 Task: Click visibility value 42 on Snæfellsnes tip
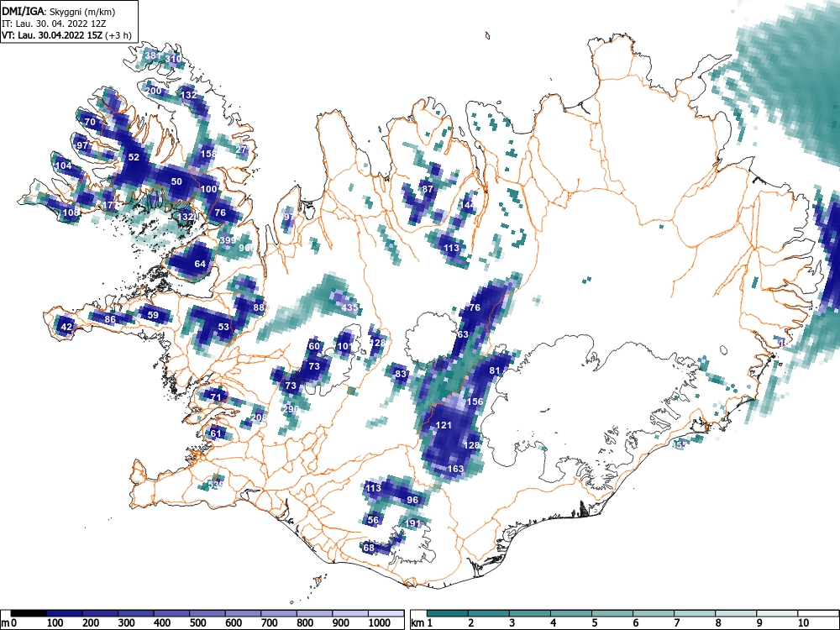point(66,327)
